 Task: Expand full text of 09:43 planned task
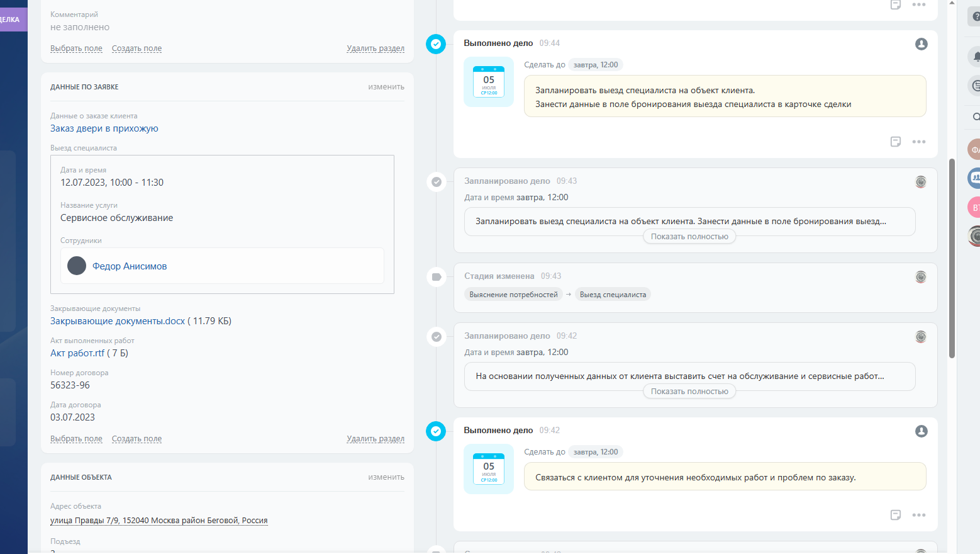point(689,237)
